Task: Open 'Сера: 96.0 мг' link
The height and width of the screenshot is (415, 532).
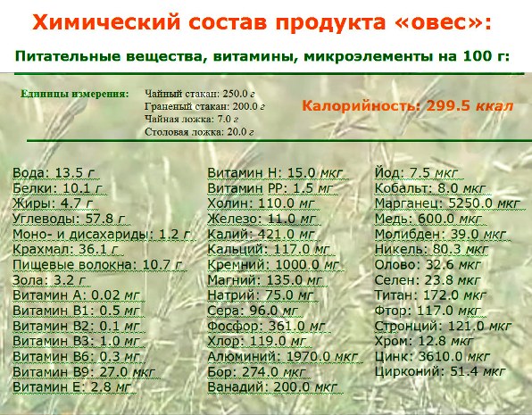Action: coord(254,311)
